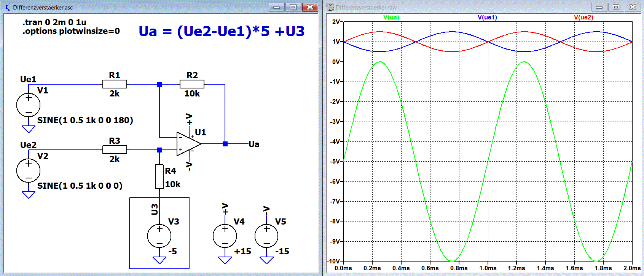The width and height of the screenshot is (644, 276).
Task: Click the 2V label on the vertical axis
Action: 336,22
